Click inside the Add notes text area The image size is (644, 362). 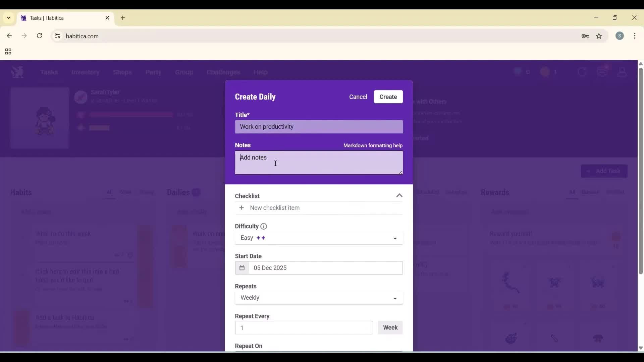click(x=319, y=163)
